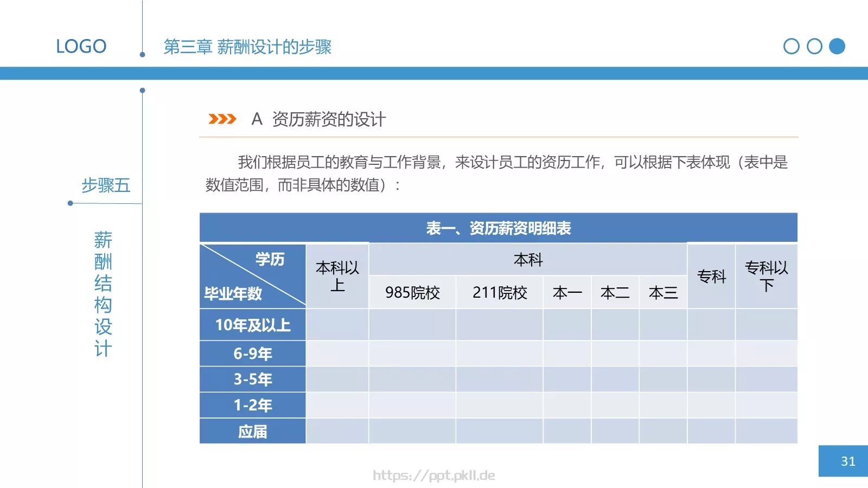Select the merged 本科 column header
The image size is (868, 488).
pos(528,260)
